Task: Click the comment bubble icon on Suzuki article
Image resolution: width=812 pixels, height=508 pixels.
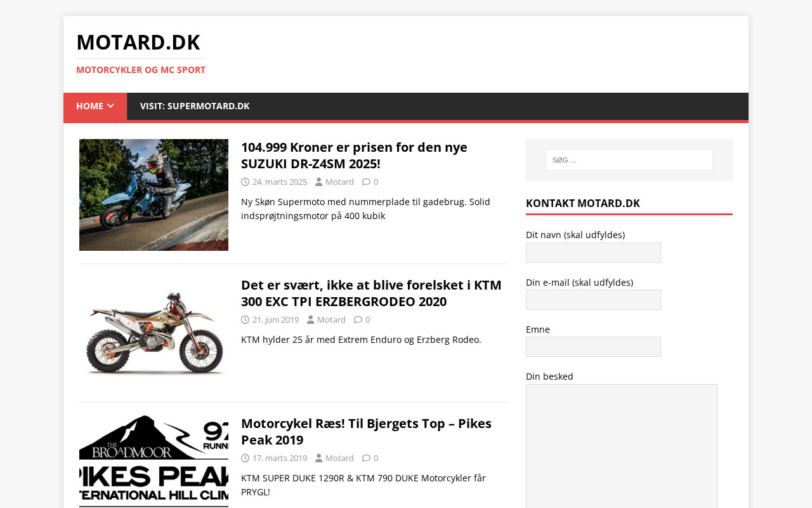Action: tap(366, 182)
